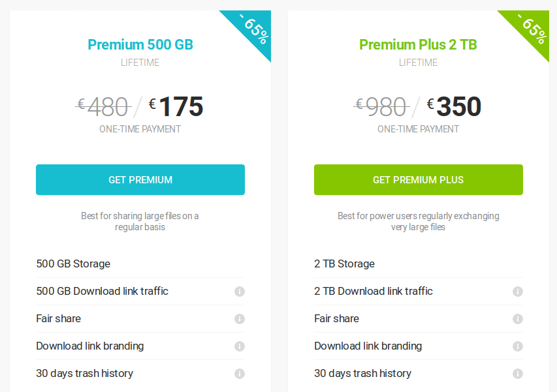The image size is (557, 392).
Task: Click info icon beside Premium Plus Fair share
Action: pos(518,319)
